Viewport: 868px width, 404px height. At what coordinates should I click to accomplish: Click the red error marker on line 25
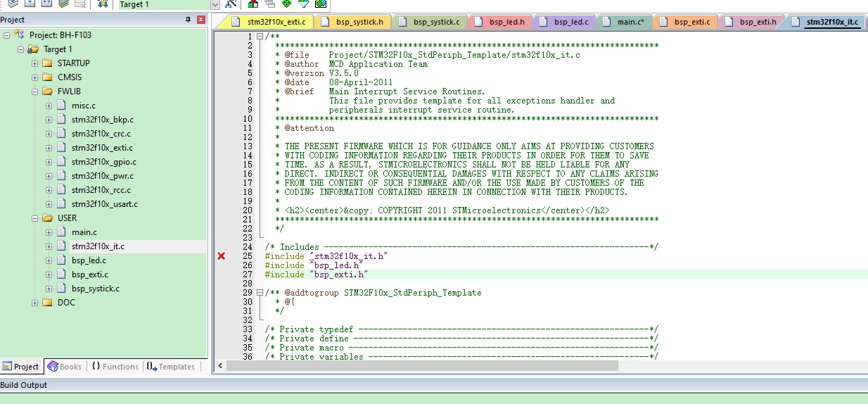[221, 256]
